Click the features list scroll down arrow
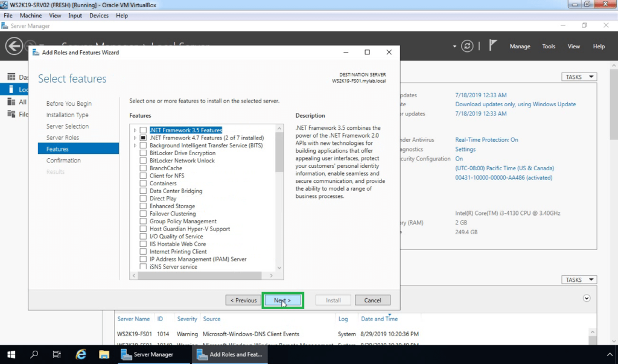The width and height of the screenshot is (618, 364). 279,268
